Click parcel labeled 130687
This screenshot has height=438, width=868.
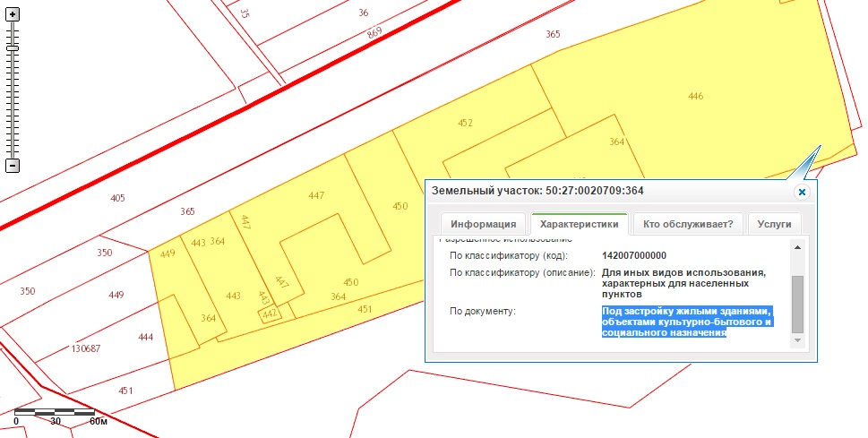(x=86, y=348)
